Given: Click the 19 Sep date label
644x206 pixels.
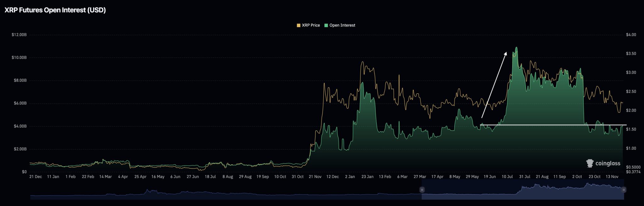Looking at the screenshot, I should click(263, 177).
